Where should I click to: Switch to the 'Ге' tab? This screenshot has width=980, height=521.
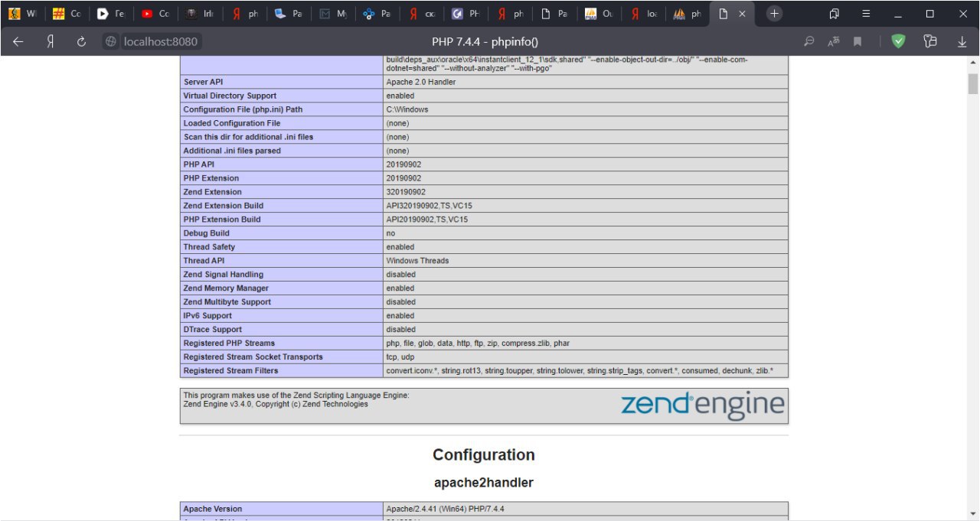pos(111,14)
